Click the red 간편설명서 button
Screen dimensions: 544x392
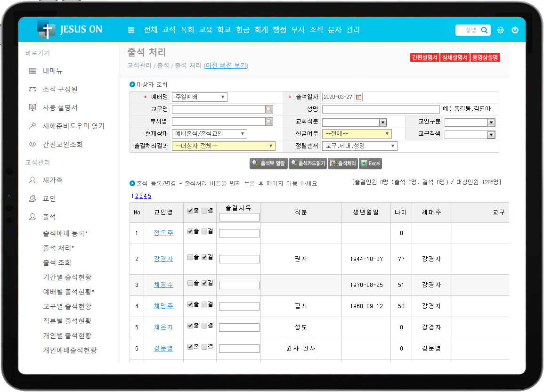(x=424, y=57)
